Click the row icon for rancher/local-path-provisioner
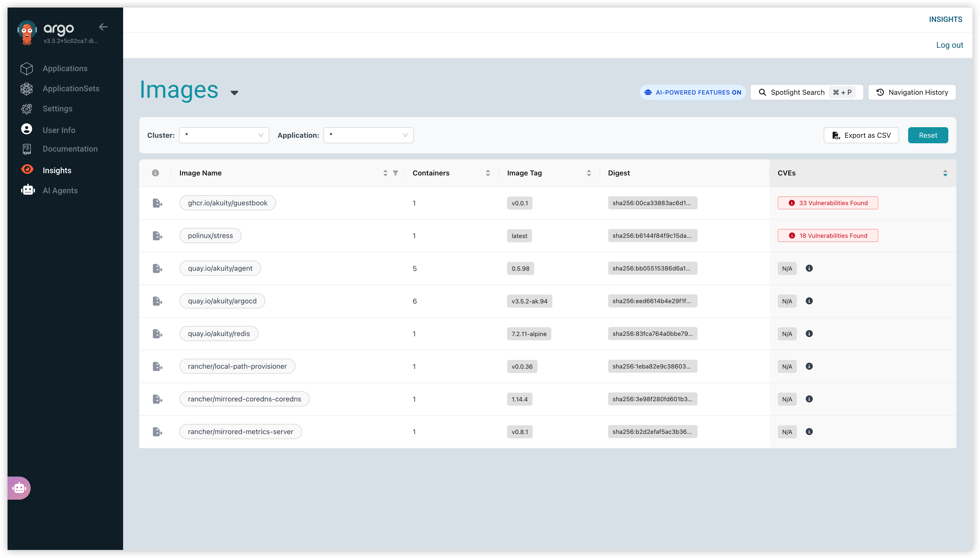The image size is (980, 558). click(157, 366)
